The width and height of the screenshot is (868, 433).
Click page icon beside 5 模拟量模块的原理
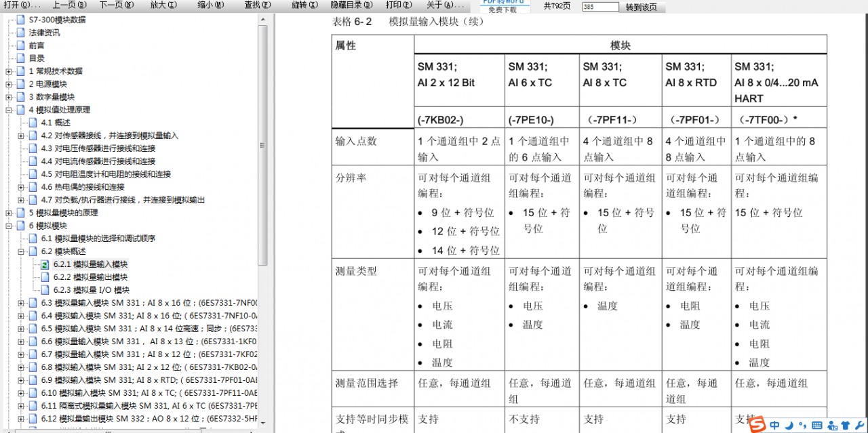pyautogui.click(x=20, y=213)
